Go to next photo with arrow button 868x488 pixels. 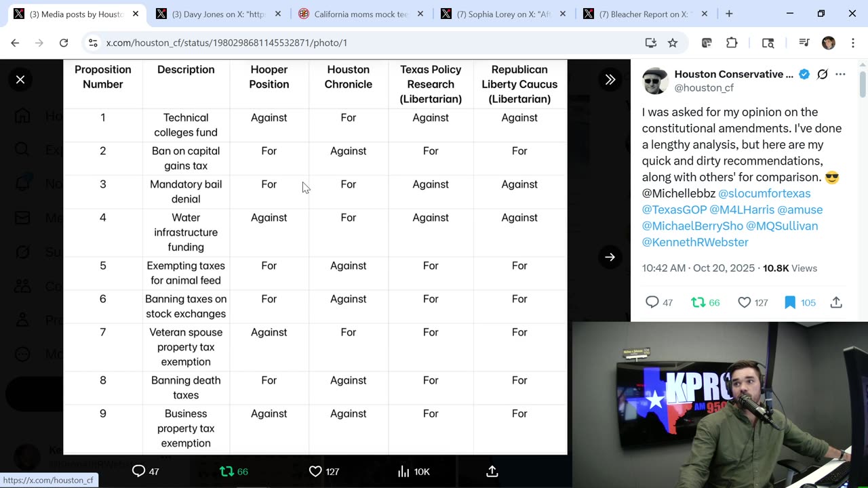pos(610,257)
